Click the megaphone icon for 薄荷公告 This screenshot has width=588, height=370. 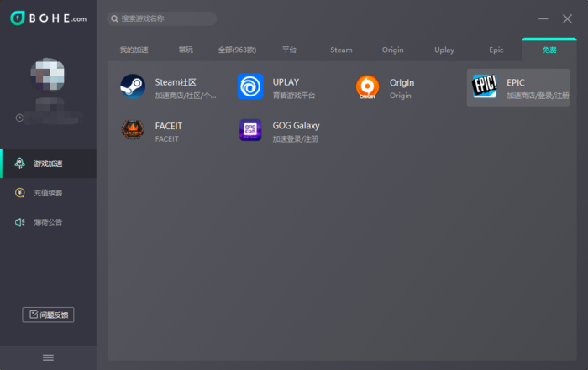point(19,222)
